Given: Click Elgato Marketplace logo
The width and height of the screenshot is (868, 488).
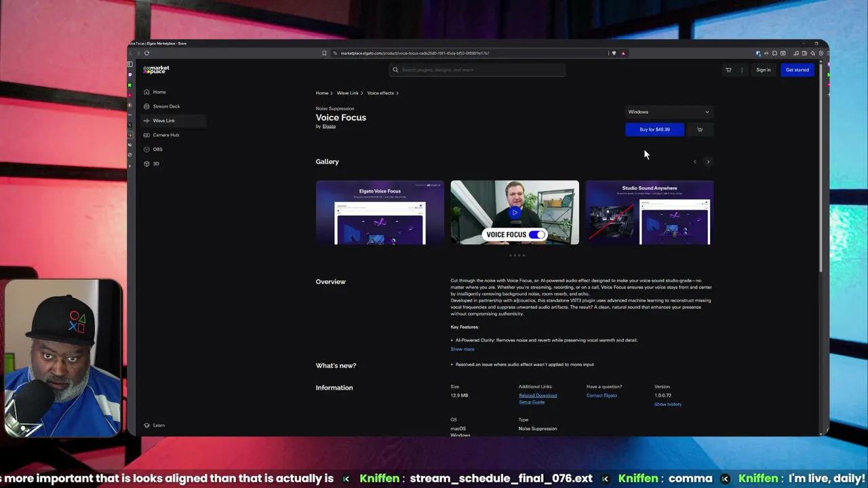Looking at the screenshot, I should 156,70.
